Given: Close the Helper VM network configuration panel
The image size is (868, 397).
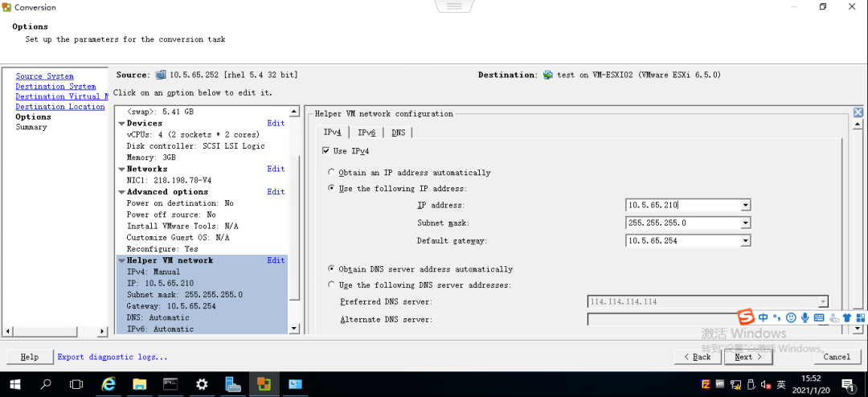Looking at the screenshot, I should click(858, 113).
